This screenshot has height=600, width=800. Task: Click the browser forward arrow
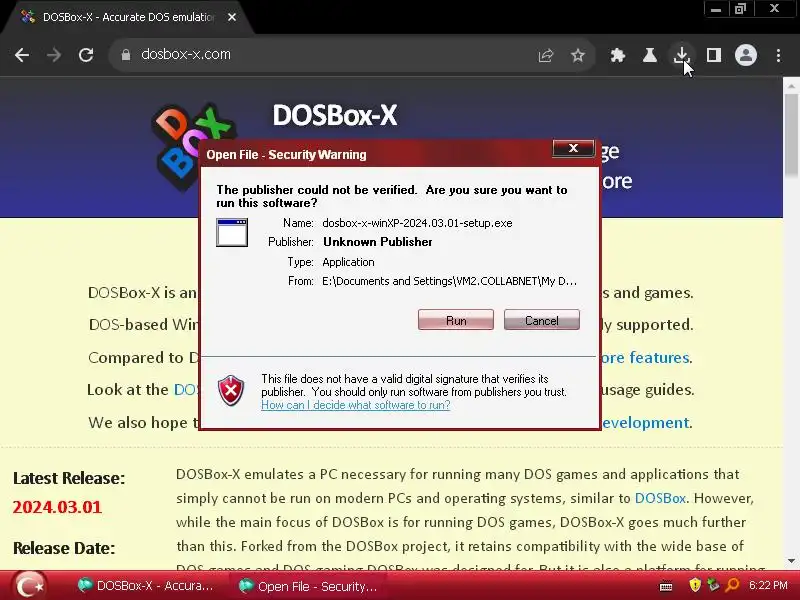(54, 55)
